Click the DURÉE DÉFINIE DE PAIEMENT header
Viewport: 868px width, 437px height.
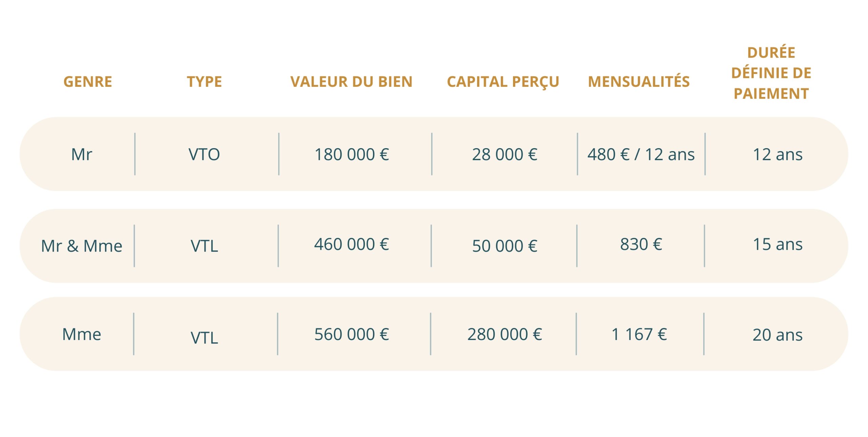771,73
